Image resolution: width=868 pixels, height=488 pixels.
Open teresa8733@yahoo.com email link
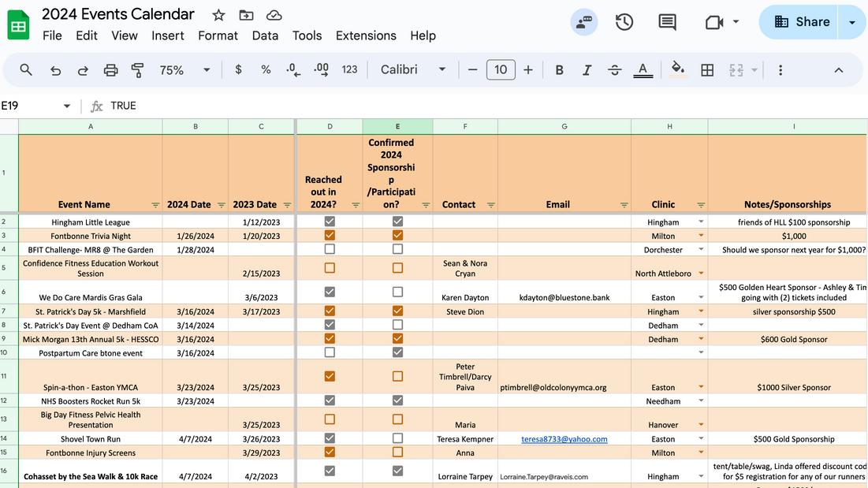564,439
